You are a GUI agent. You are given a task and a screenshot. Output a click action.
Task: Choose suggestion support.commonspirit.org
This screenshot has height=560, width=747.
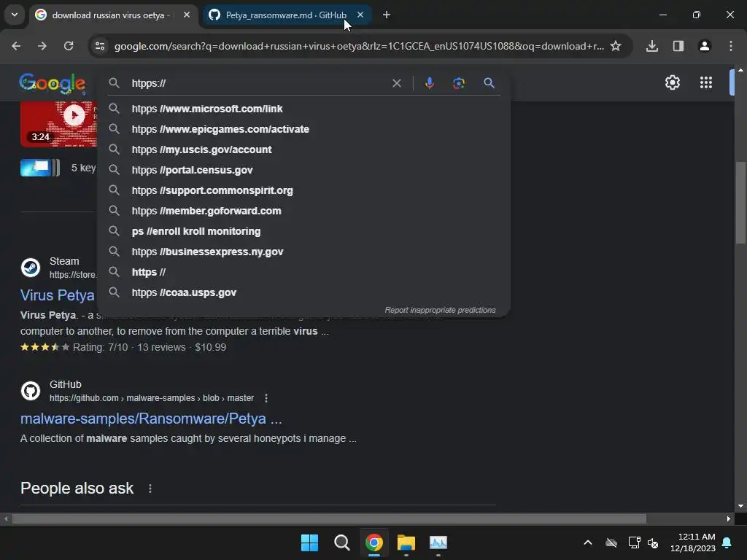tap(304, 190)
